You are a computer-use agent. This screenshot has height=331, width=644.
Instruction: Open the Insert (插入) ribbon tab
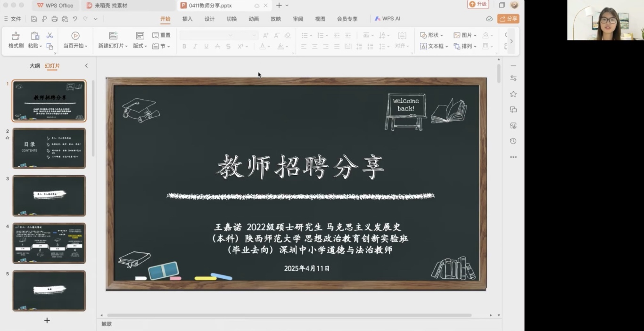click(x=187, y=19)
